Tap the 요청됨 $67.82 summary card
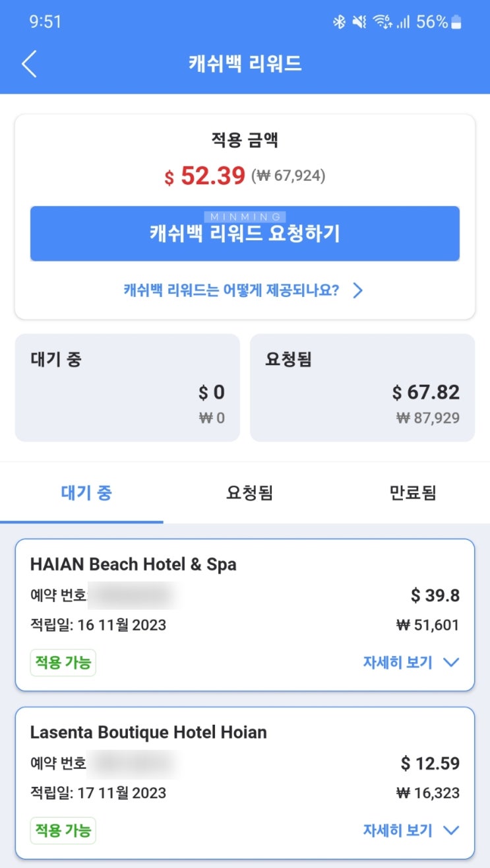 click(362, 387)
